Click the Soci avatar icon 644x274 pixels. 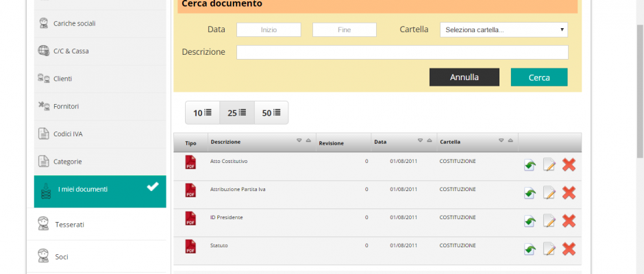[x=43, y=256]
